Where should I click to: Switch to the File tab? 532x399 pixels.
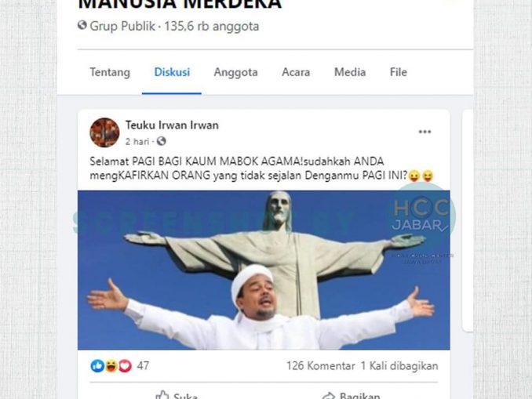click(399, 72)
